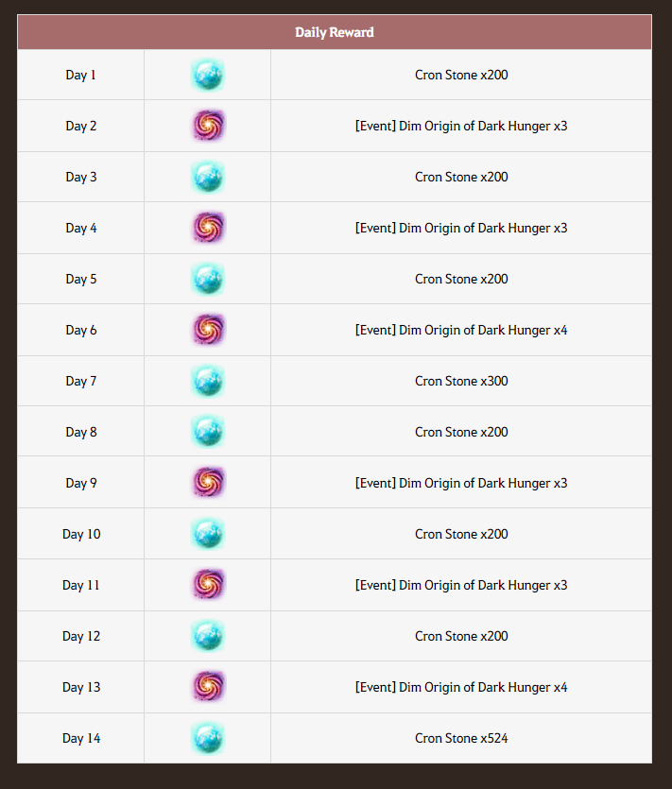Click the Day 10 Cron Stone orb
The width and height of the screenshot is (672, 789).
pos(207,534)
